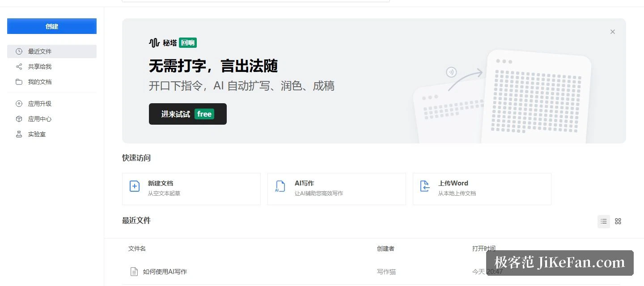Open the 新建文档 quick access card
This screenshot has height=286, width=644.
tap(191, 189)
